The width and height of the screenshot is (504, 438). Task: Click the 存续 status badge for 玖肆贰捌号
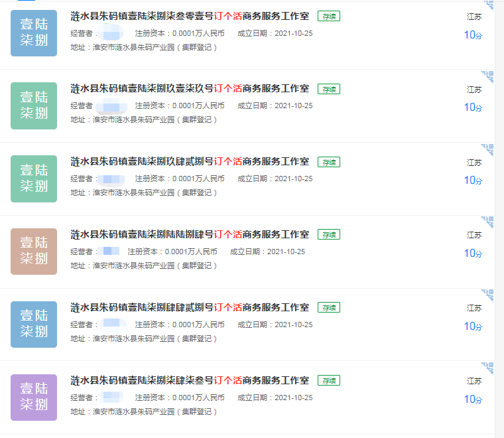tap(329, 162)
